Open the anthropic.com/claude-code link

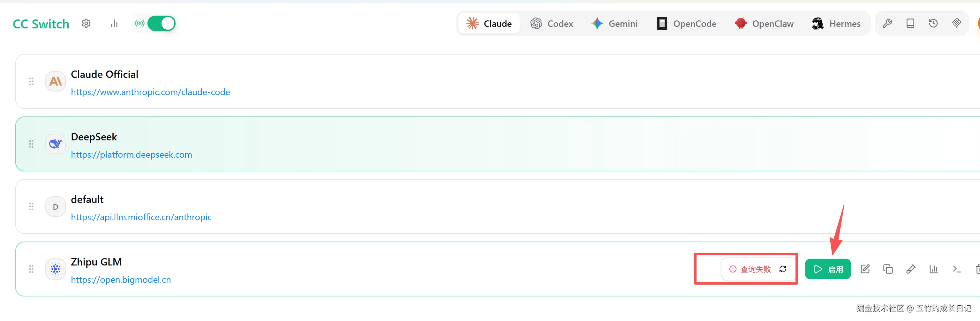(x=150, y=92)
